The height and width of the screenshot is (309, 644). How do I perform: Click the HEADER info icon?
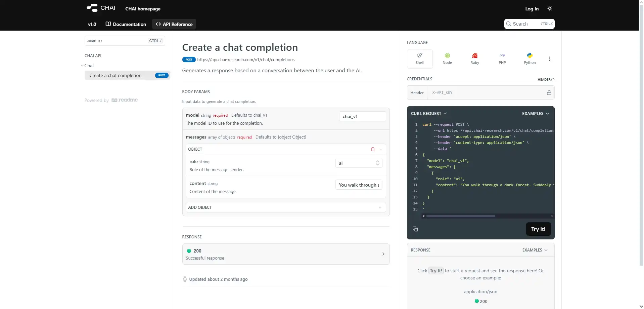pyautogui.click(x=553, y=80)
